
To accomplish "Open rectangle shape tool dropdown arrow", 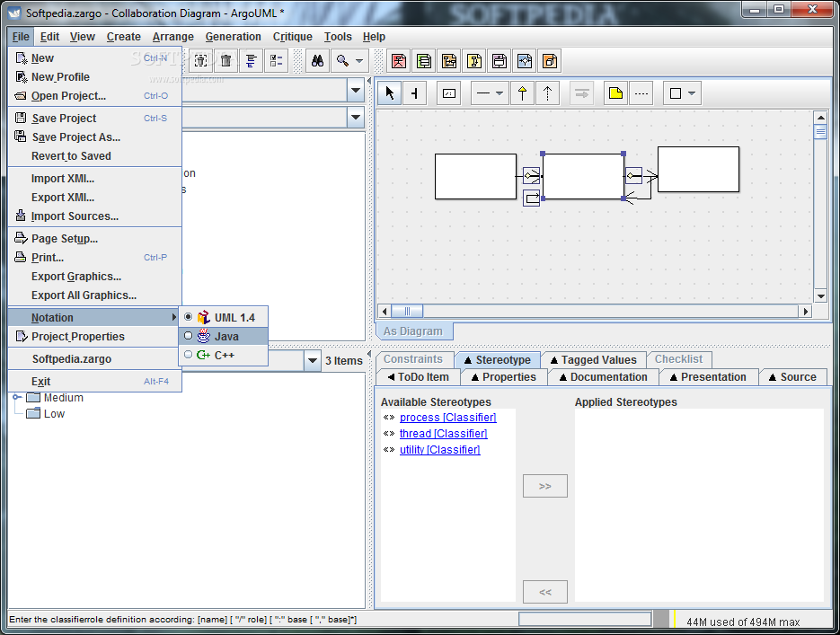I will click(x=692, y=93).
